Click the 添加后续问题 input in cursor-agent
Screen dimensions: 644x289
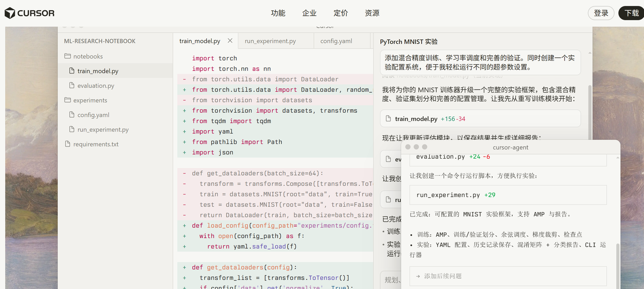pyautogui.click(x=508, y=276)
